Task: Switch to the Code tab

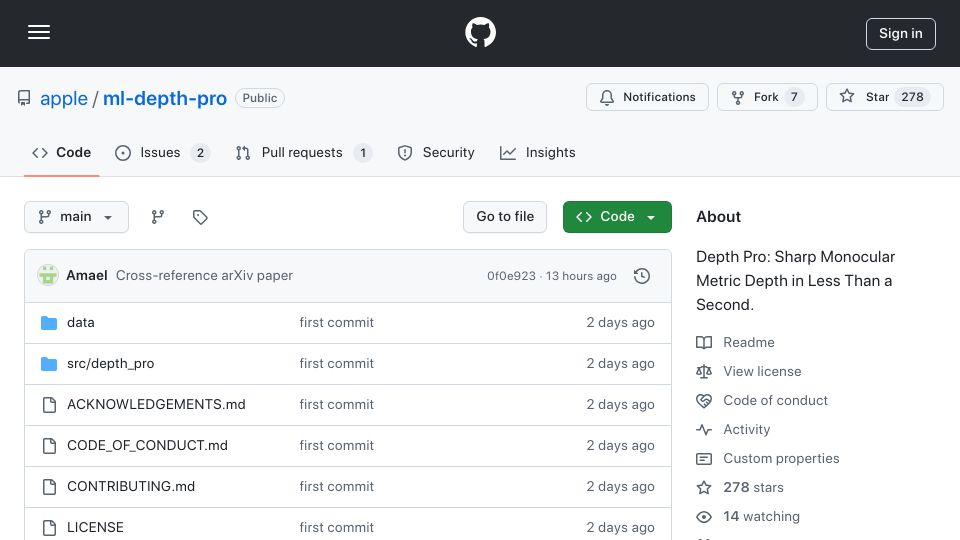Action: 61,152
